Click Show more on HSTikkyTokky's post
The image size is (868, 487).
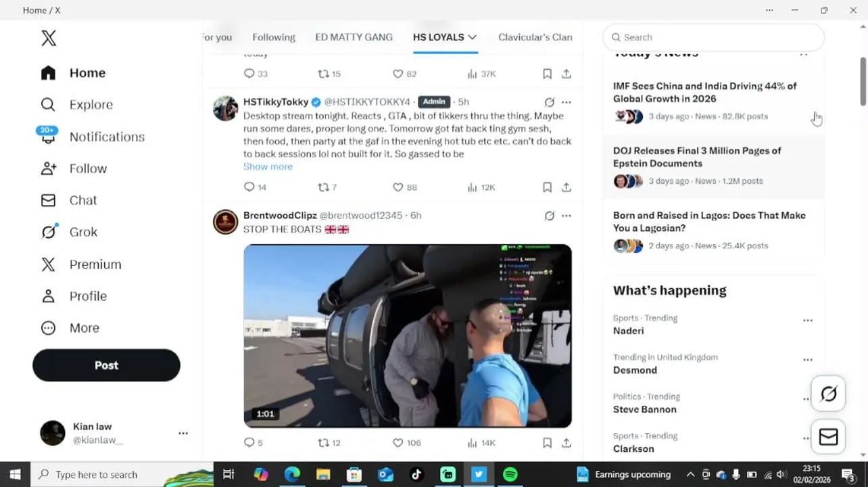point(268,166)
